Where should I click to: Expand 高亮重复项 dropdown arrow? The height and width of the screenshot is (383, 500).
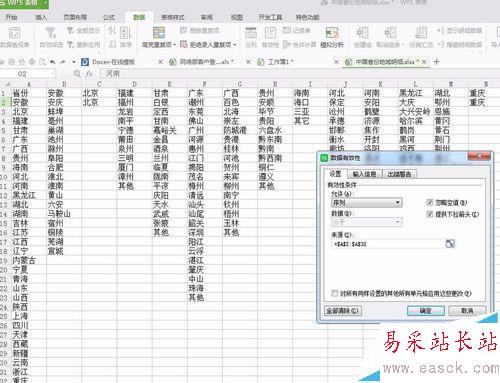[x=174, y=45]
